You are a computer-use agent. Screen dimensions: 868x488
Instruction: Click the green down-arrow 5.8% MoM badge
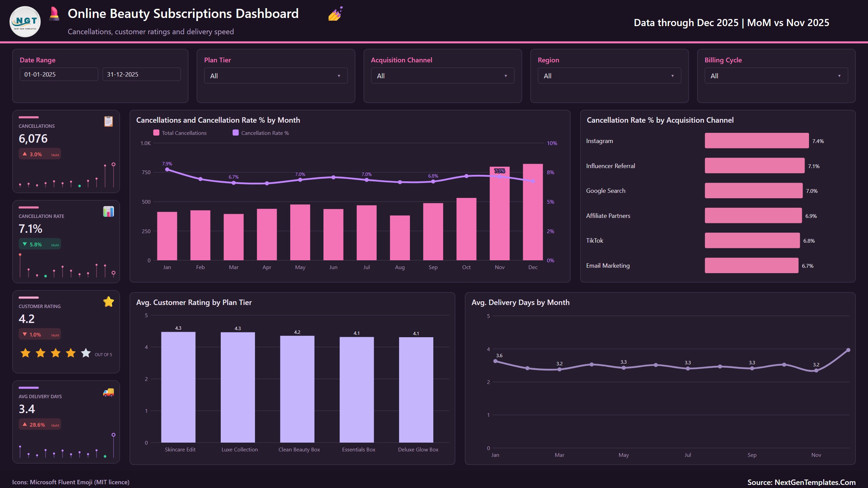(40, 244)
